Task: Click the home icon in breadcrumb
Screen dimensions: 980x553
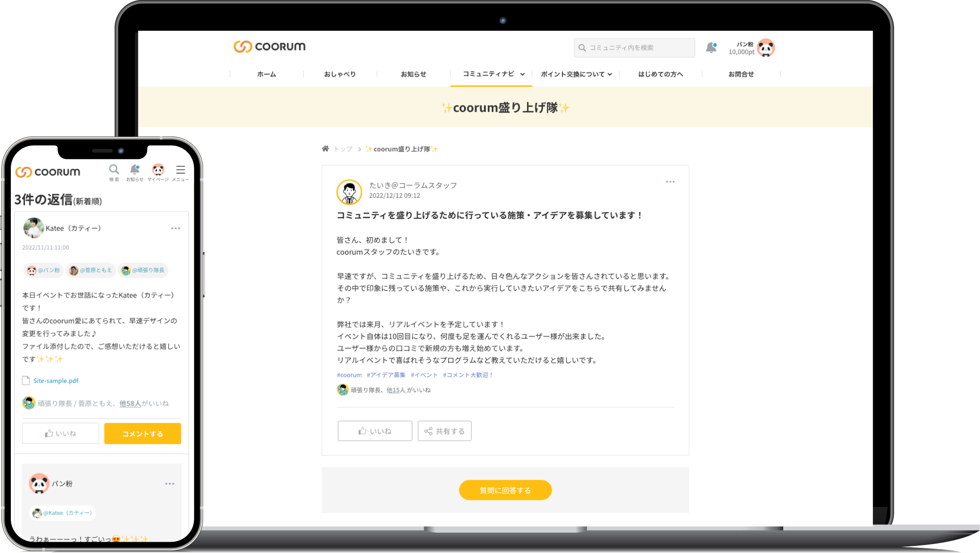Action: click(325, 148)
